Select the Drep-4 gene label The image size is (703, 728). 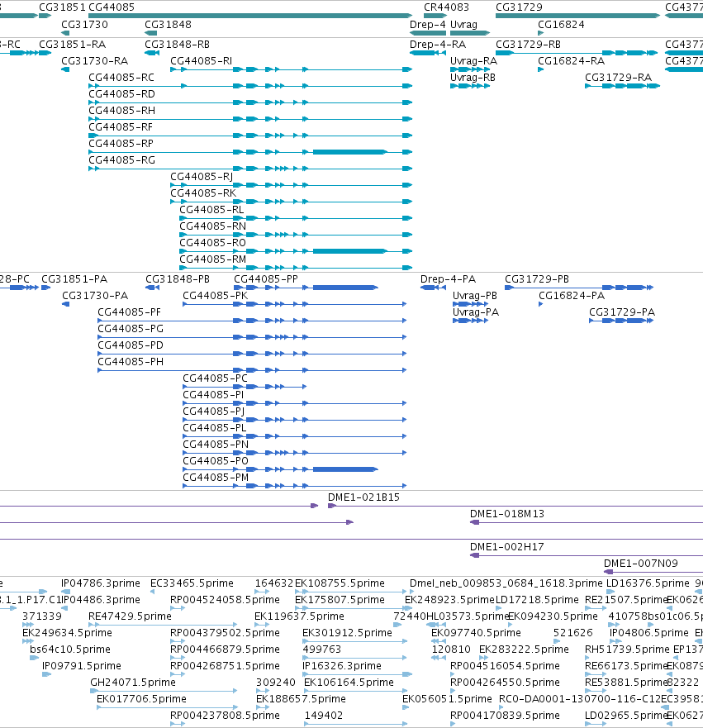coord(428,25)
